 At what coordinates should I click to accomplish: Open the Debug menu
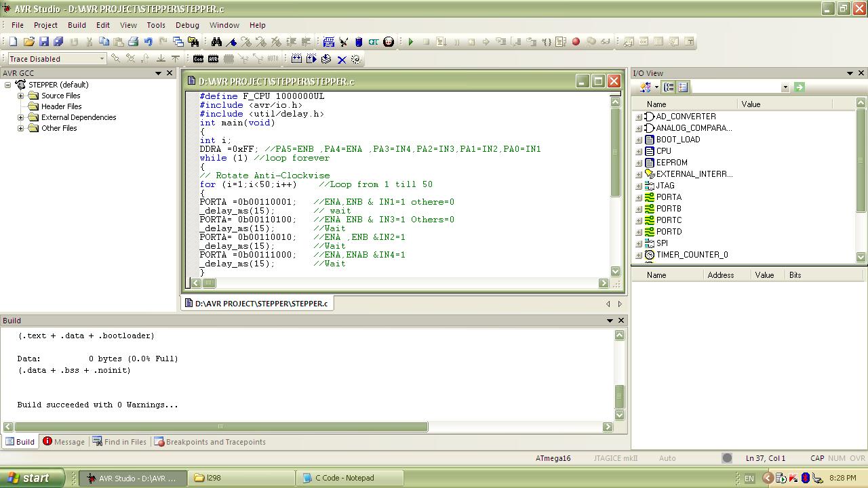(187, 25)
